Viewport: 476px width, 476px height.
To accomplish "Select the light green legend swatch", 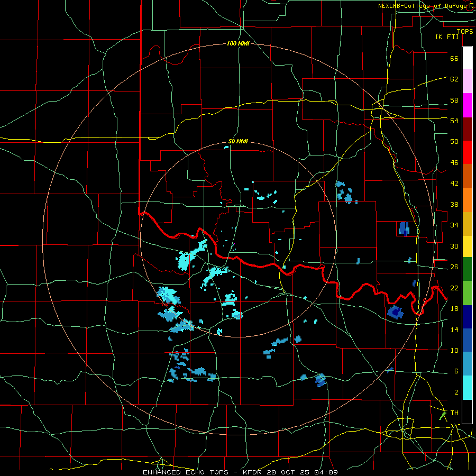I will tap(467, 293).
